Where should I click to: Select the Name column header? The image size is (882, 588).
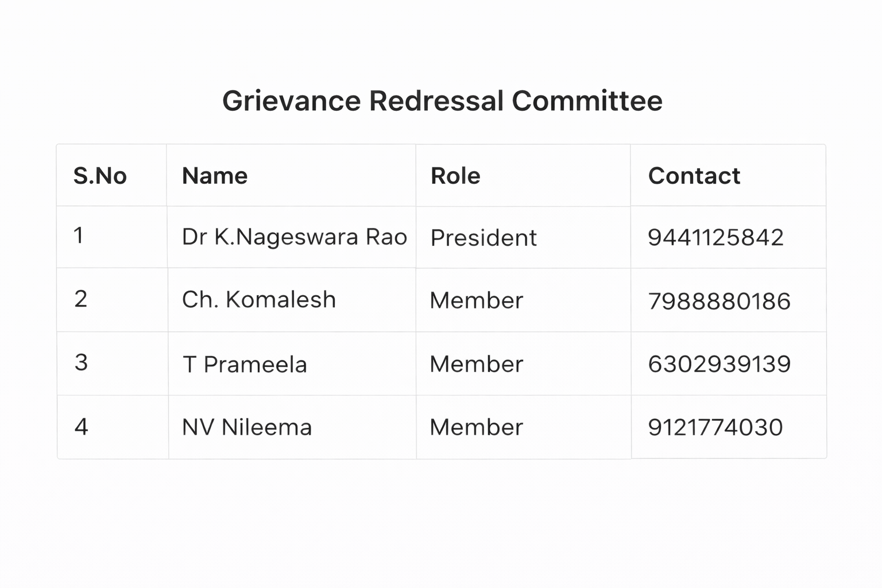click(x=215, y=176)
